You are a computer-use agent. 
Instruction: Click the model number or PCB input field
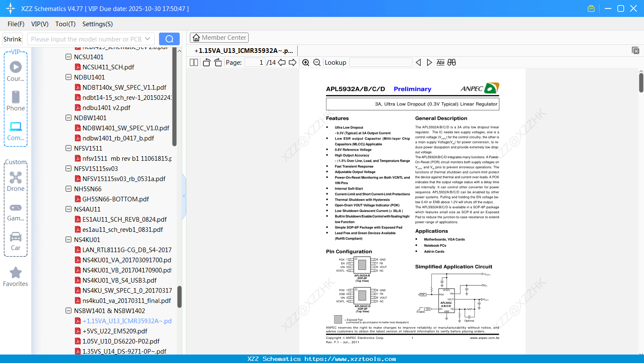[x=86, y=39]
